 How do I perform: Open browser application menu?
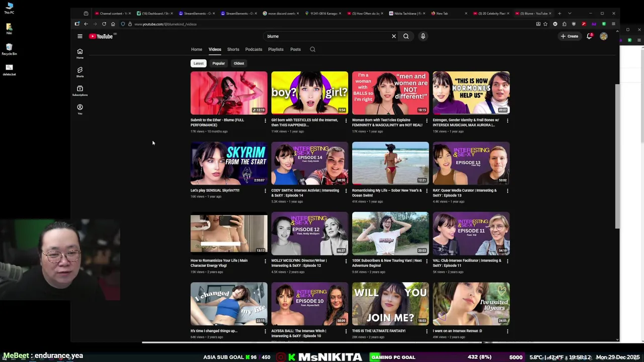pyautogui.click(x=613, y=24)
